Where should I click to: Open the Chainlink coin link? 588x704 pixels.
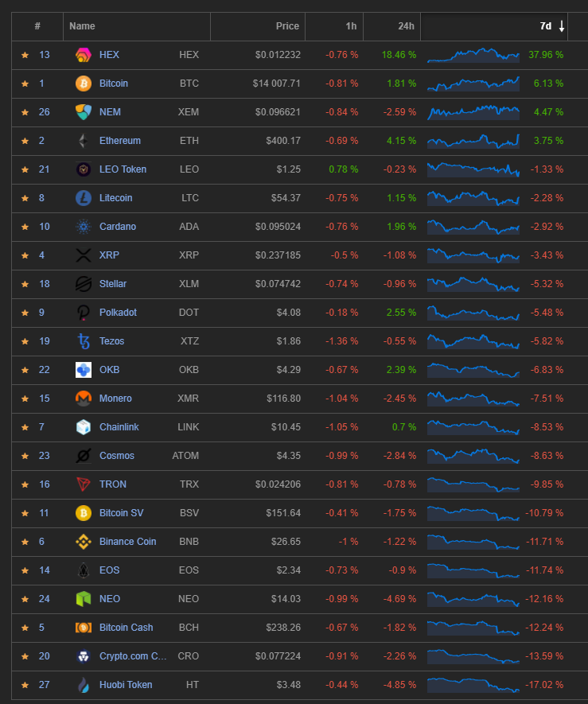click(x=119, y=427)
